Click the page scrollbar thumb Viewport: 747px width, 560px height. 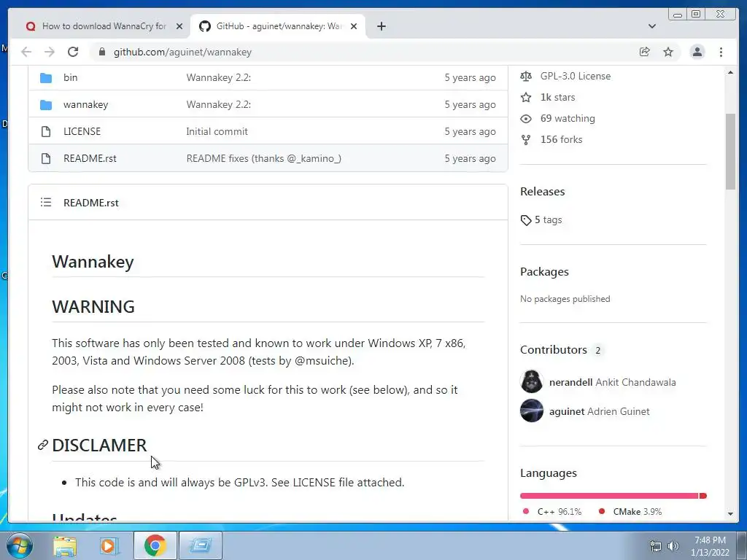click(x=730, y=152)
